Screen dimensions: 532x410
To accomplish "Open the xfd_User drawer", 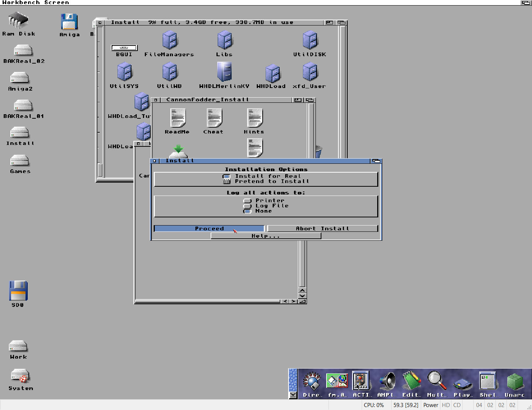I will pyautogui.click(x=310, y=72).
